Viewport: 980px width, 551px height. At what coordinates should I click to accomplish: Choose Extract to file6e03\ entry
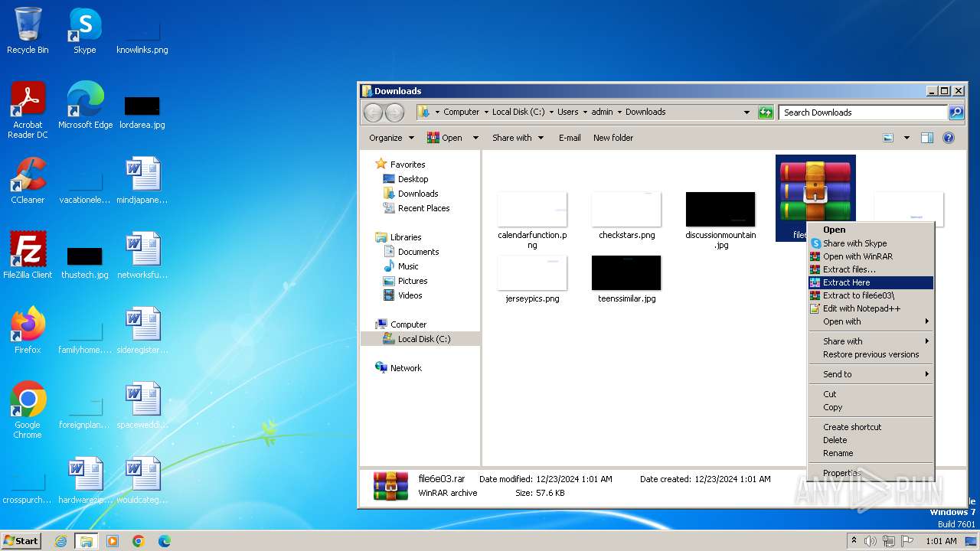[871, 295]
